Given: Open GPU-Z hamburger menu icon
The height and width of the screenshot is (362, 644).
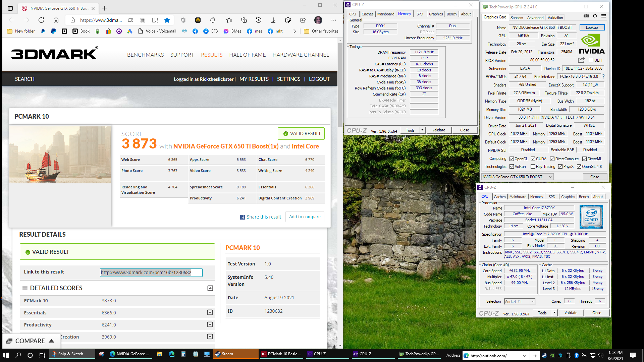Looking at the screenshot, I should click(x=603, y=16).
